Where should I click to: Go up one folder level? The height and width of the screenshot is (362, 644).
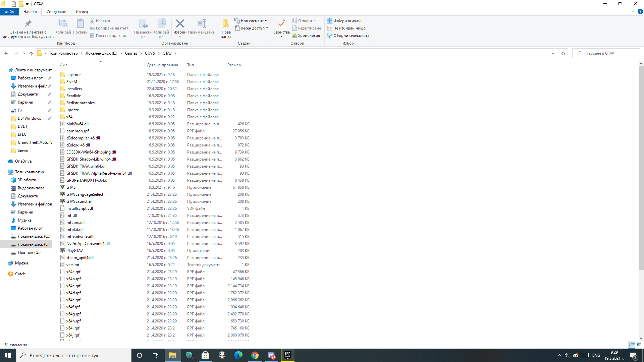pos(31,53)
